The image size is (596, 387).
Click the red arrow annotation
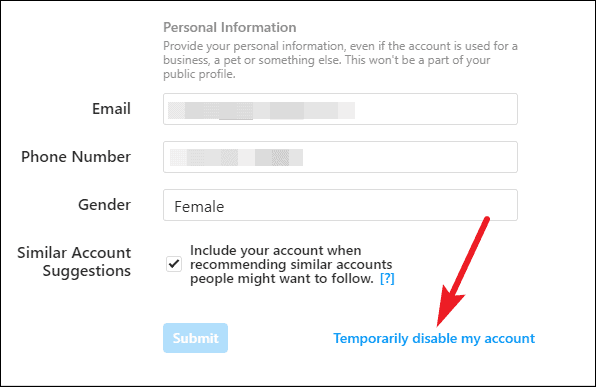tap(462, 272)
